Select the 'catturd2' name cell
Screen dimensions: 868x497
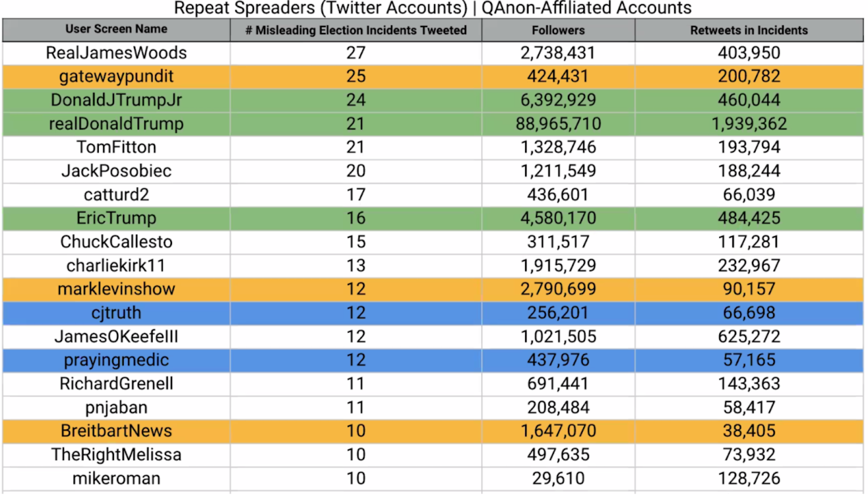click(116, 195)
